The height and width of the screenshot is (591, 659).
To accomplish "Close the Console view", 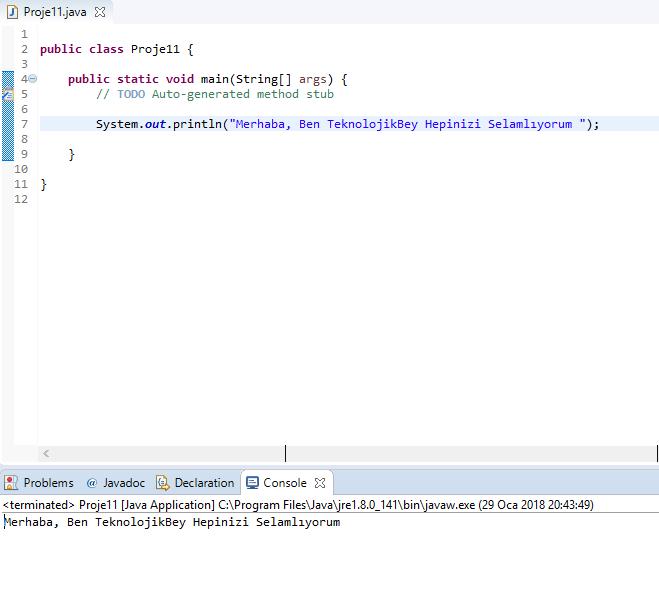I will [321, 482].
